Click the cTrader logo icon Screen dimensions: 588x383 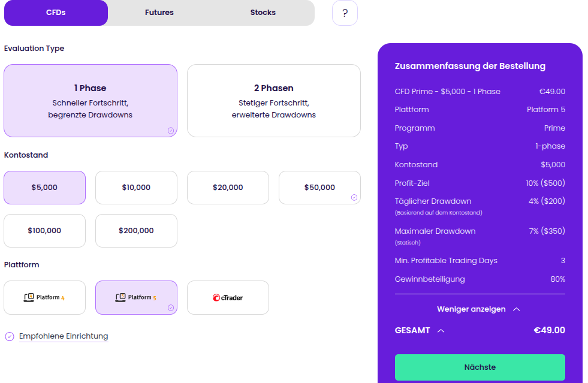(216, 297)
